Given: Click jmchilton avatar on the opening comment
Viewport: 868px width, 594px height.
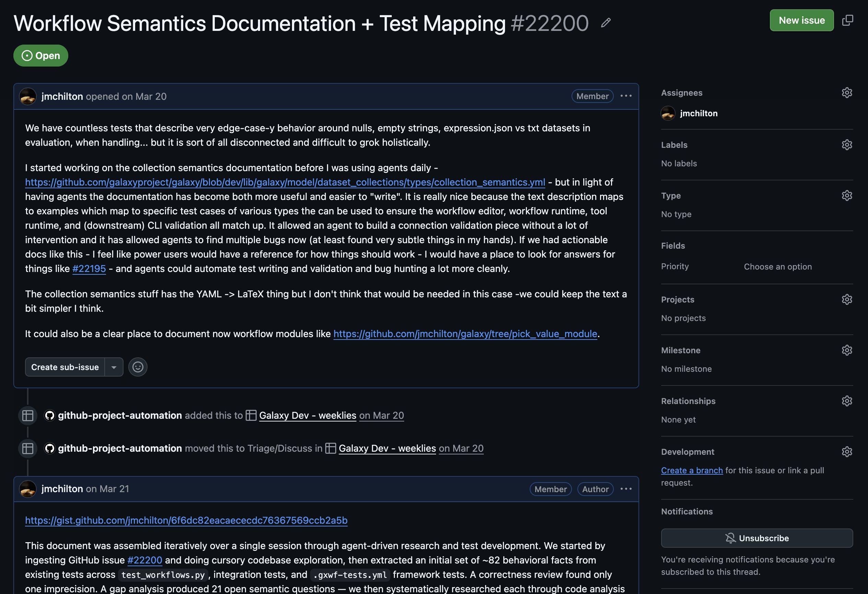Looking at the screenshot, I should click(28, 96).
